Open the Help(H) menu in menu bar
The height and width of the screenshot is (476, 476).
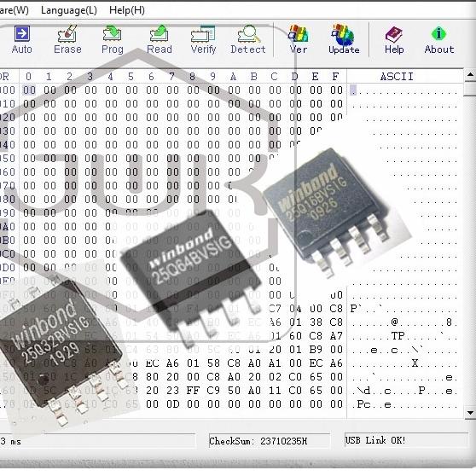tap(127, 10)
